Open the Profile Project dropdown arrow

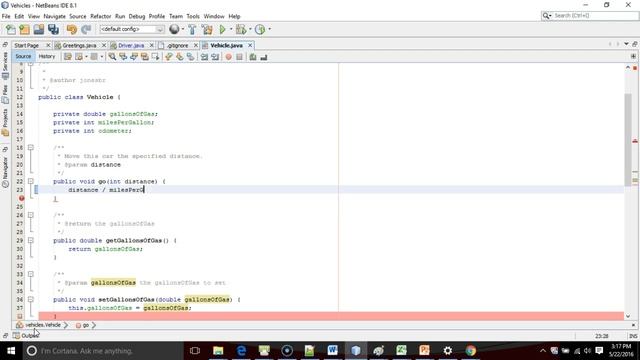coord(269,29)
